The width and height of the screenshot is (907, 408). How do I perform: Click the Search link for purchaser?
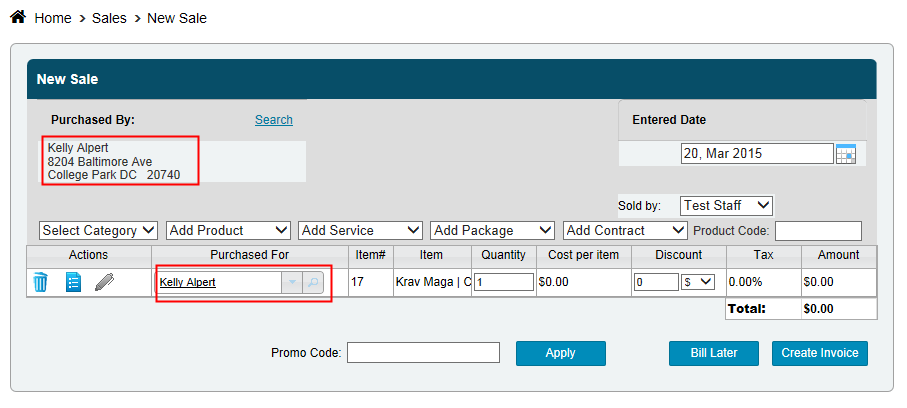pos(273,120)
